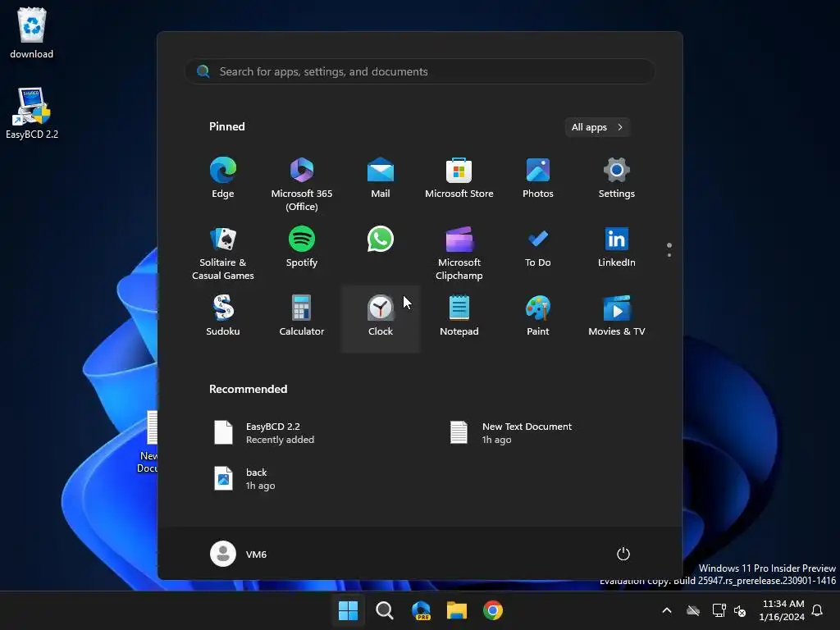Open network status tray icon

(x=719, y=610)
